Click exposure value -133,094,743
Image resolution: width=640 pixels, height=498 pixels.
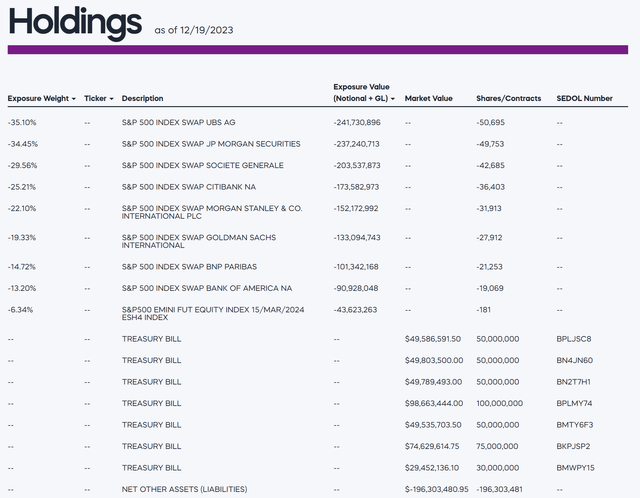[x=357, y=238]
